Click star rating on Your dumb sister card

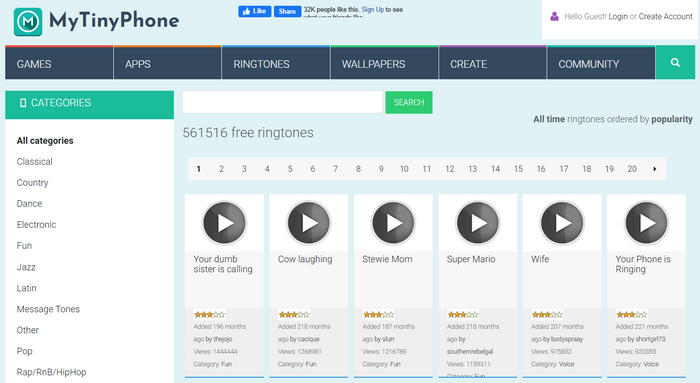(x=209, y=315)
